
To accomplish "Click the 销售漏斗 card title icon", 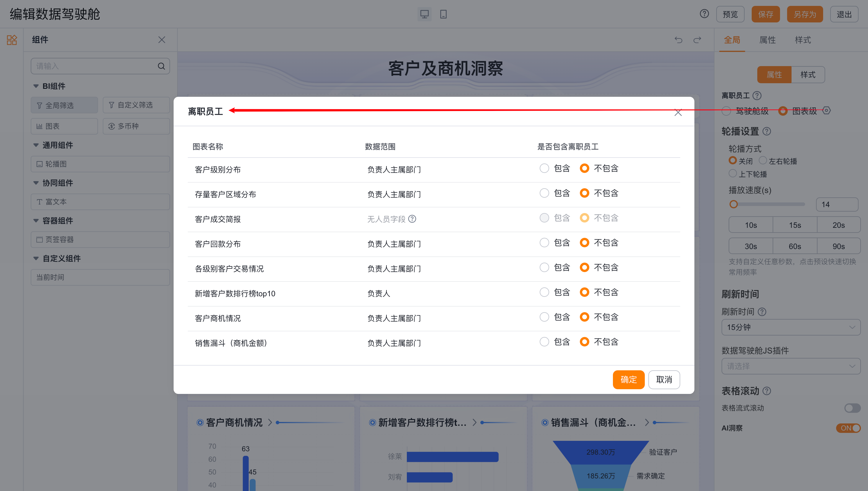I will pyautogui.click(x=545, y=423).
